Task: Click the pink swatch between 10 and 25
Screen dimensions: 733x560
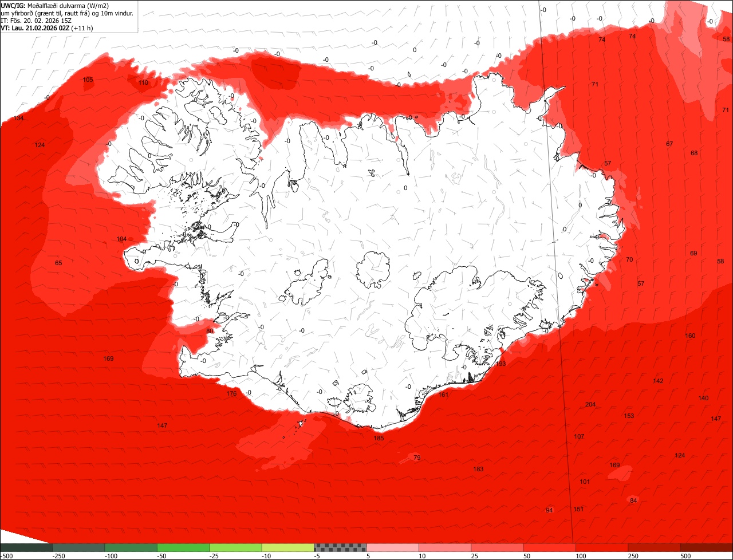Action: (445, 547)
